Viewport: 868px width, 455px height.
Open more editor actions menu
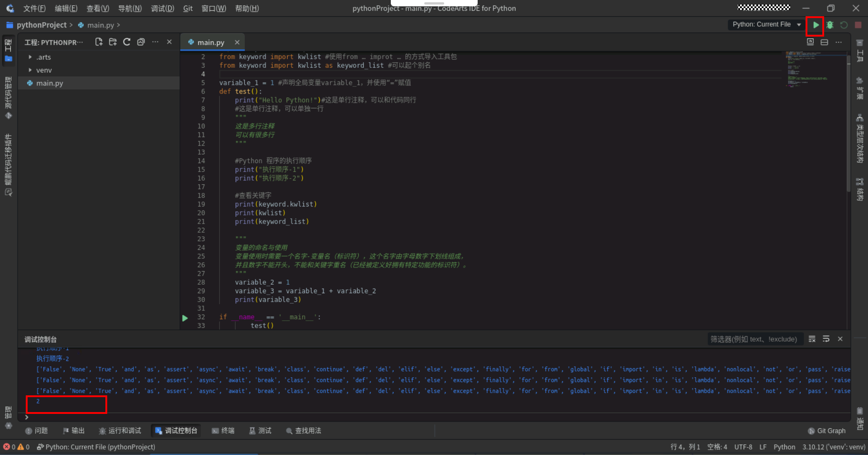pyautogui.click(x=839, y=42)
